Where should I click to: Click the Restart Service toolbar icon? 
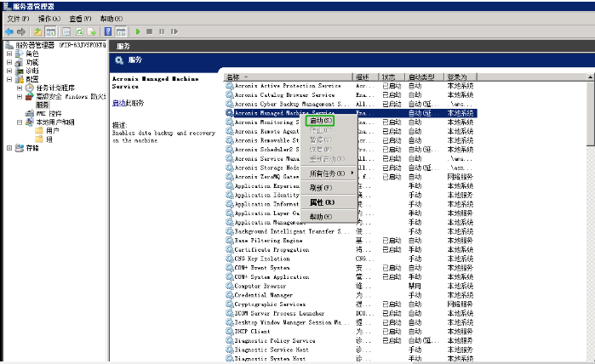[173, 31]
